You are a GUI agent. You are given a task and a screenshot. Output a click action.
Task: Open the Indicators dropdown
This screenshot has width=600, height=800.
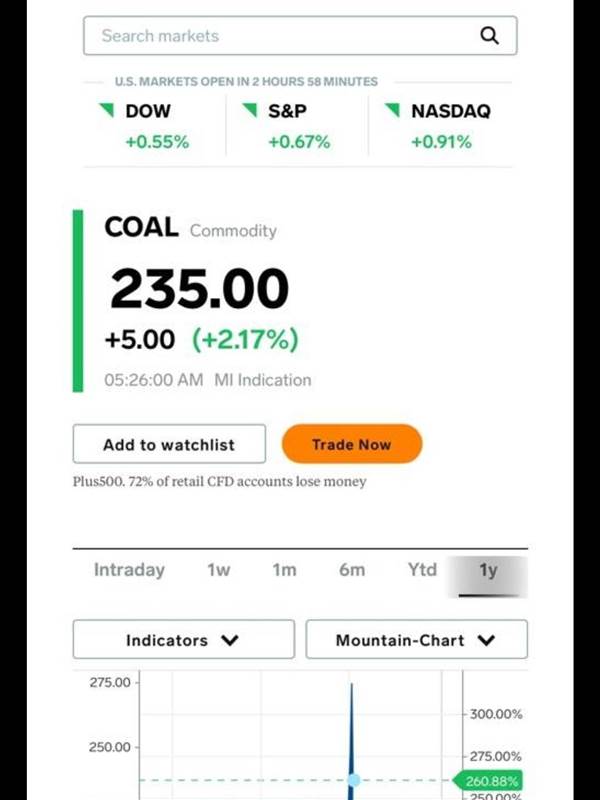click(184, 639)
